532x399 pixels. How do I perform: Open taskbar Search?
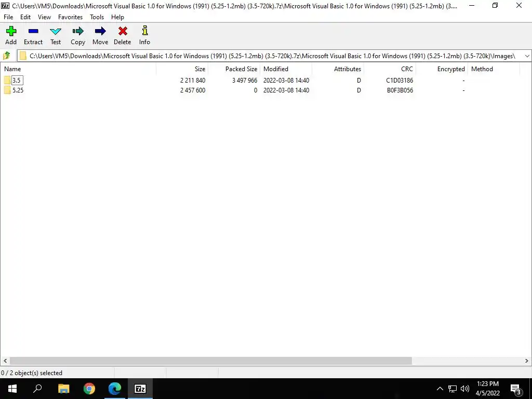(37, 389)
